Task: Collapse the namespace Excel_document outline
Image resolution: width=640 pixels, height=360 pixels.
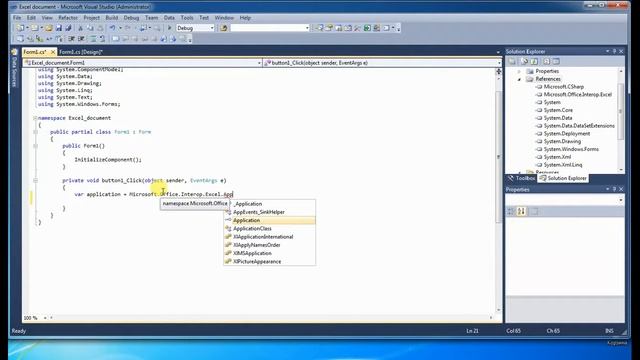Action: pyautogui.click(x=35, y=118)
